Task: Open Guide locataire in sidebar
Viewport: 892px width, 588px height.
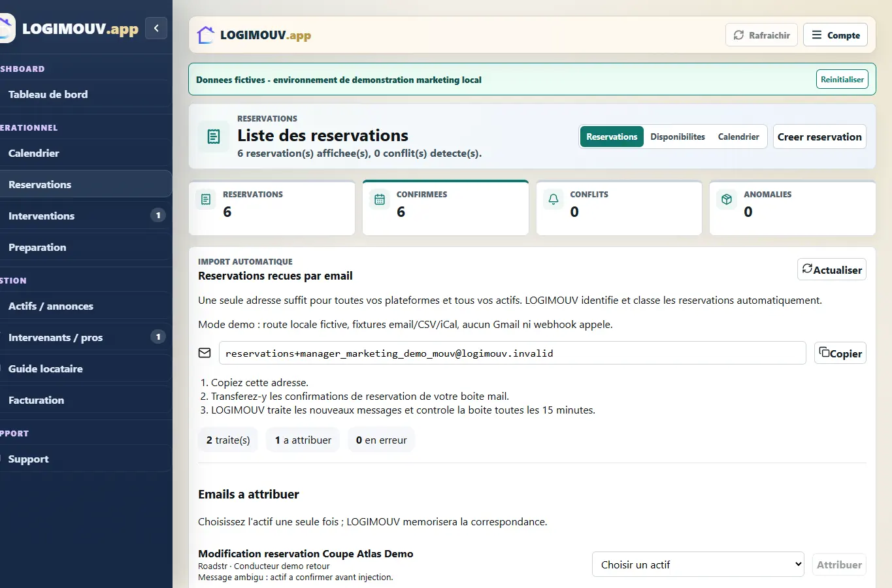Action: (85, 368)
